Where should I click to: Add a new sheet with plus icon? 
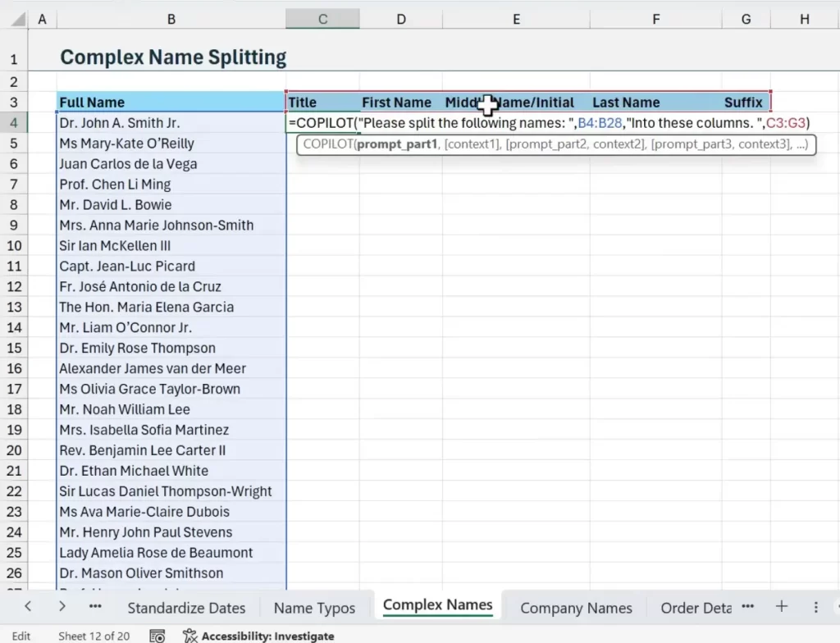[x=782, y=607]
